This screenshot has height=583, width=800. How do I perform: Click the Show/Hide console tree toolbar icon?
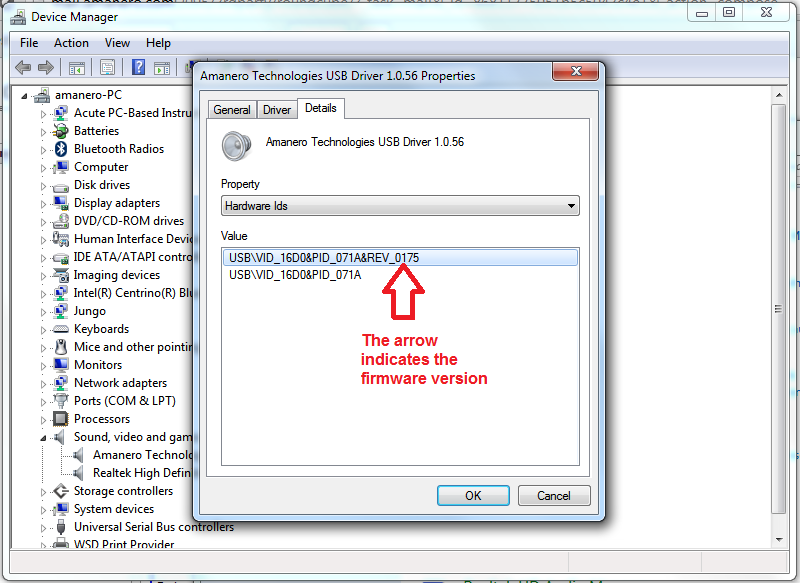tap(77, 67)
